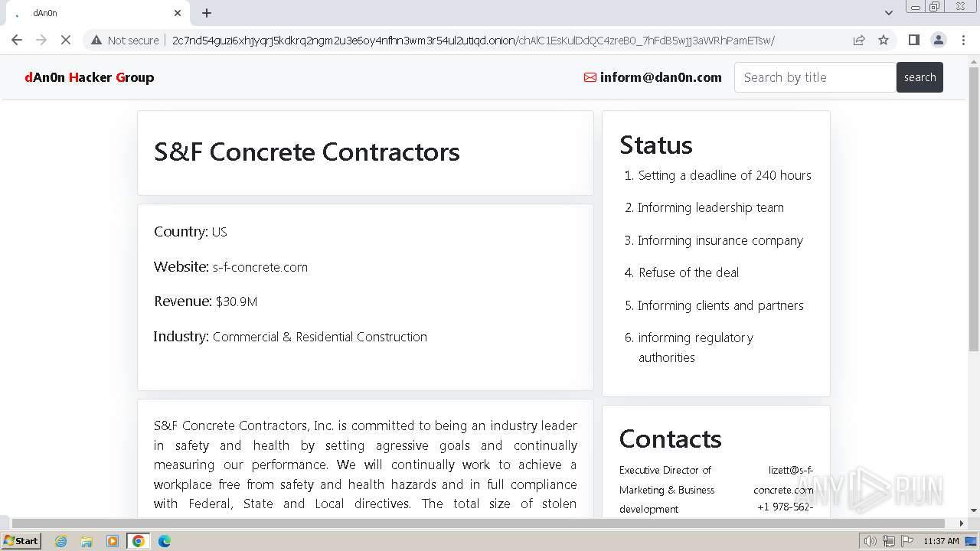Click inform@dan0n.com email link
Image resolution: width=980 pixels, height=551 pixels.
661,77
